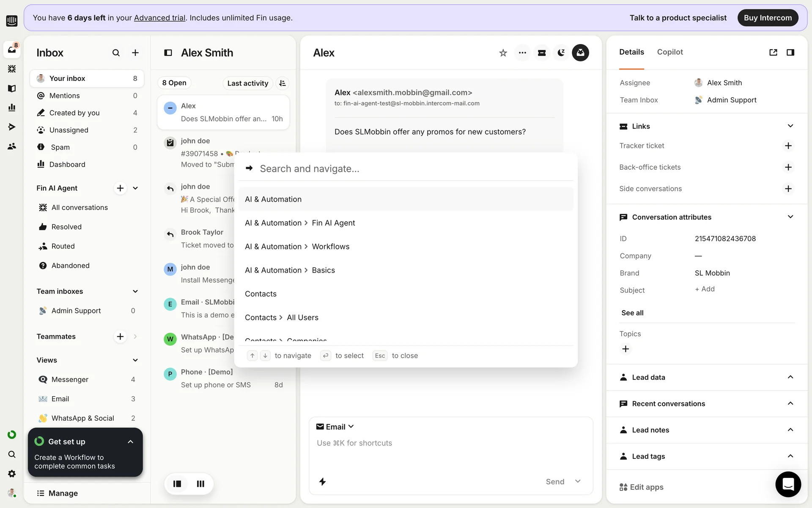The width and height of the screenshot is (812, 508).
Task: Pop out details panel icon
Action: click(x=773, y=52)
